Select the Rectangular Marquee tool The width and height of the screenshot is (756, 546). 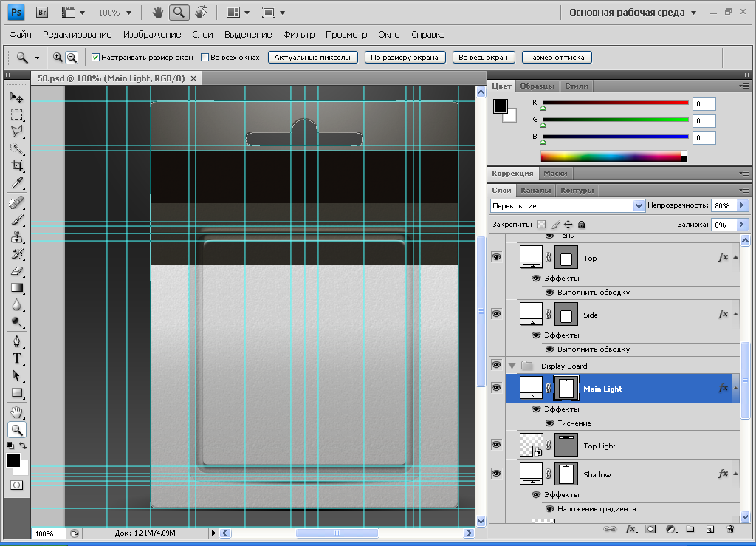(x=16, y=115)
